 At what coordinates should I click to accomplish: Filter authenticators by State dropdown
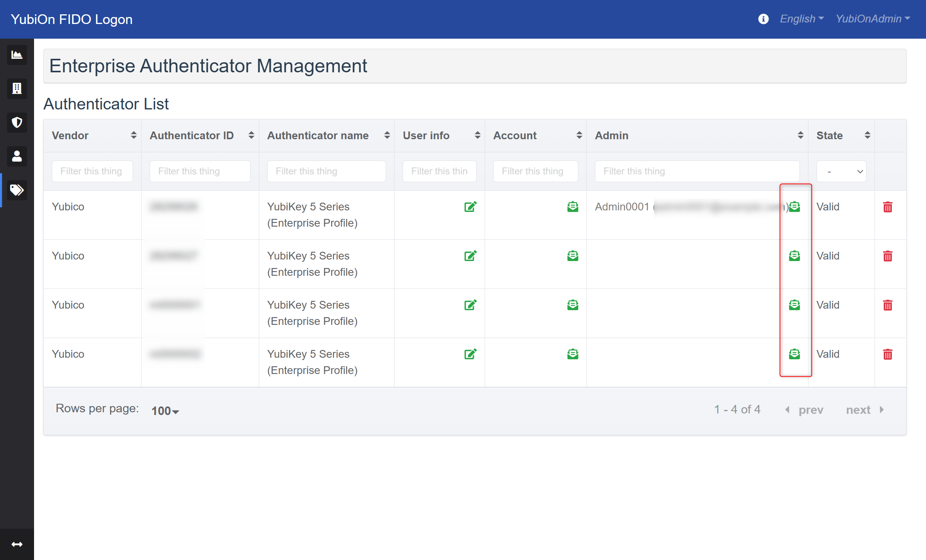tap(841, 171)
